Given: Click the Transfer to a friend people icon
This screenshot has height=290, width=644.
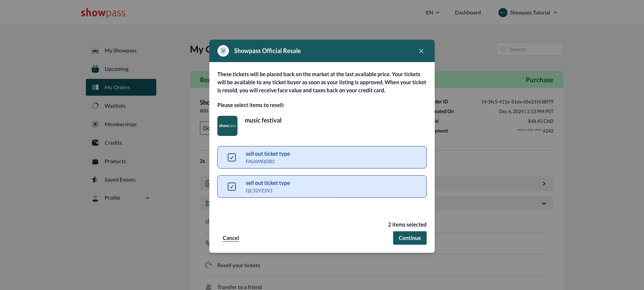Looking at the screenshot, I should 209,287.
